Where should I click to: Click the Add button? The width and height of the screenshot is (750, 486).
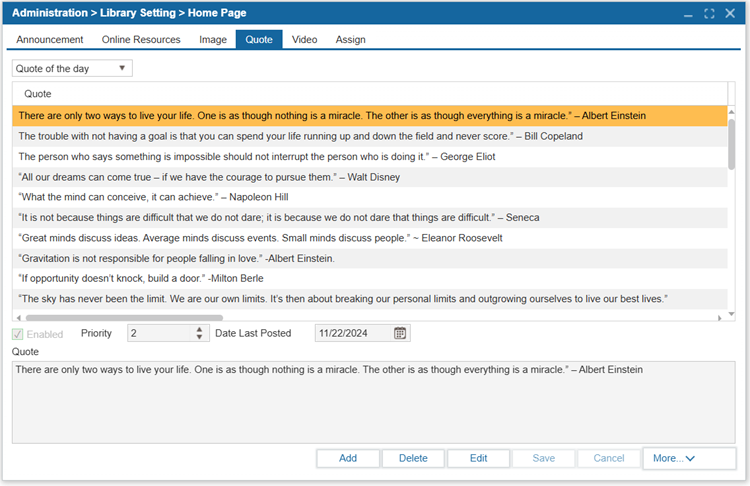[348, 458]
